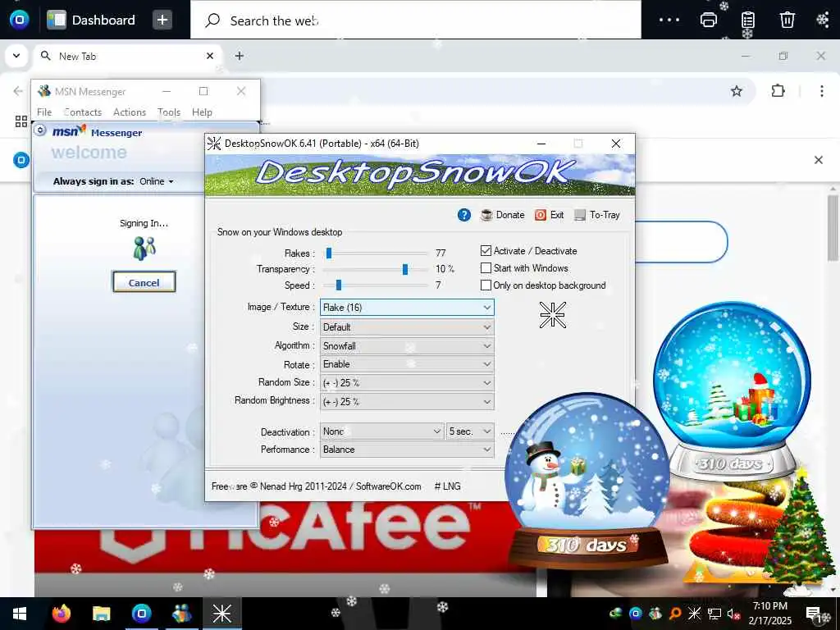Click the browser back arrow
The image size is (840, 630).
[18, 91]
